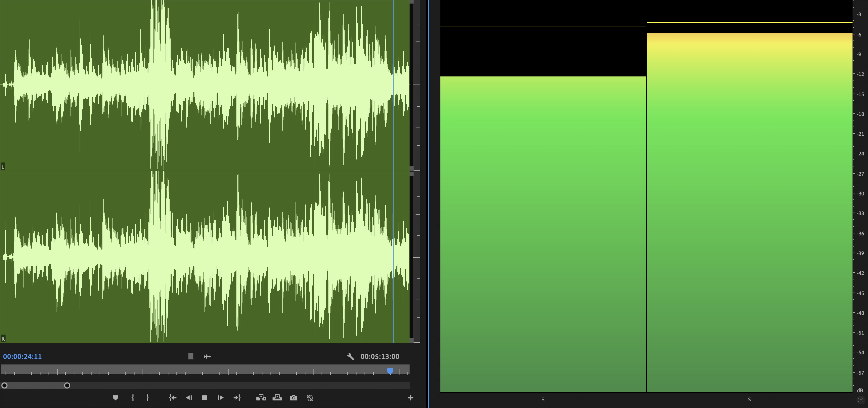
Task: Jump playhead with the Go to In button
Action: (x=173, y=398)
